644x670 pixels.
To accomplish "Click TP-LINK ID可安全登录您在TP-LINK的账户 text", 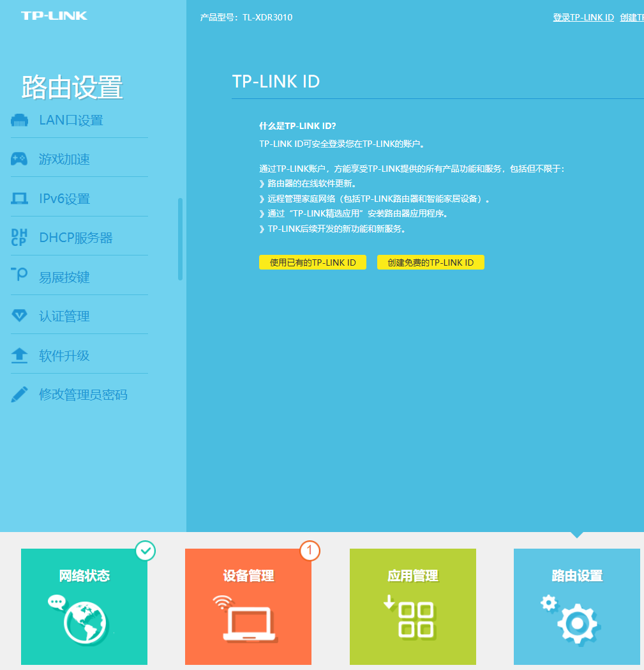I will point(341,144).
